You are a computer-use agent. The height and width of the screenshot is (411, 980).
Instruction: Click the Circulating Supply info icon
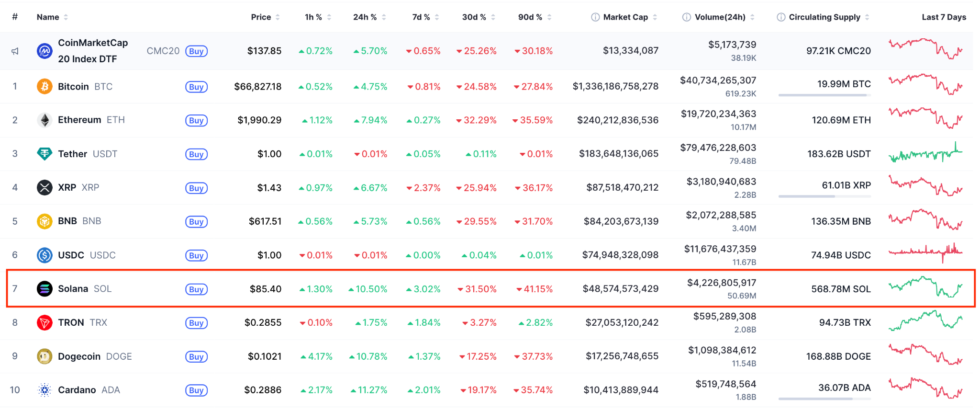click(781, 17)
